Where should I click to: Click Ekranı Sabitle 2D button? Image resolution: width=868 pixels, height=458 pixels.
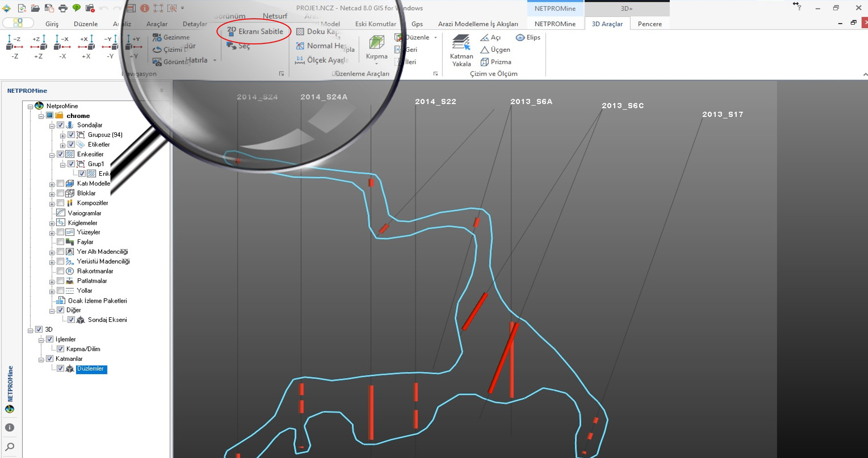255,32
